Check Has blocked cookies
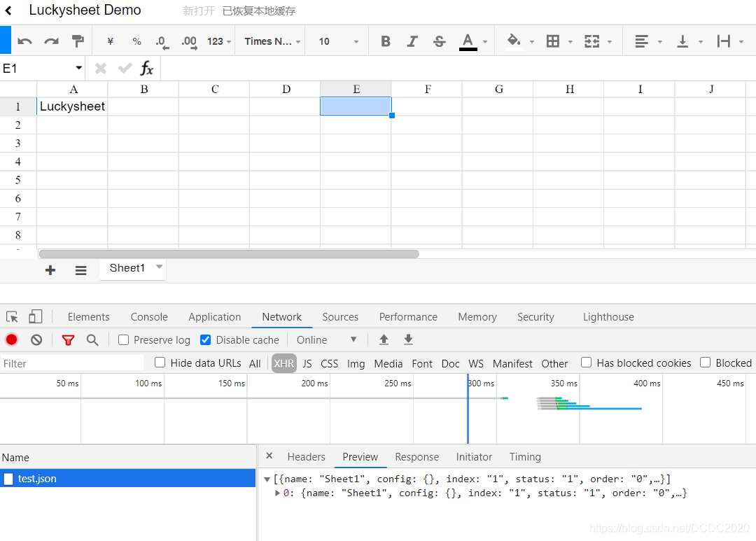The height and width of the screenshot is (541, 756). [x=587, y=363]
